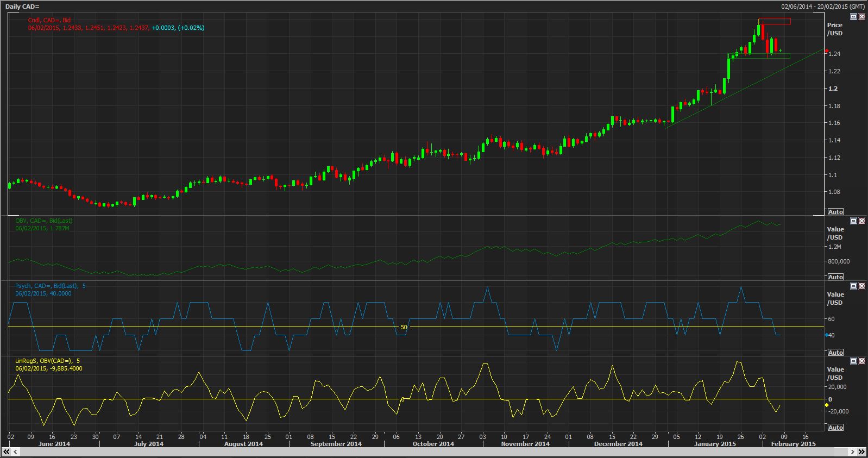Click the yellow LinRegS value marker
This screenshot has height=458, width=868.
tap(827, 405)
